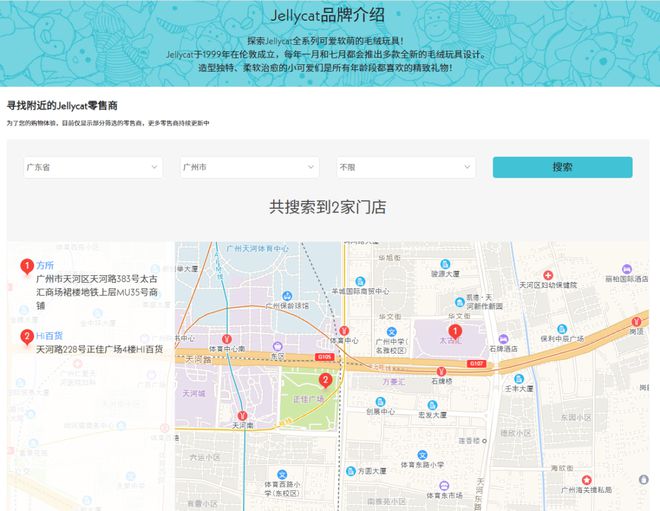Click the 广州天河体育中心 map label
The height and width of the screenshot is (511, 660).
tap(258, 248)
